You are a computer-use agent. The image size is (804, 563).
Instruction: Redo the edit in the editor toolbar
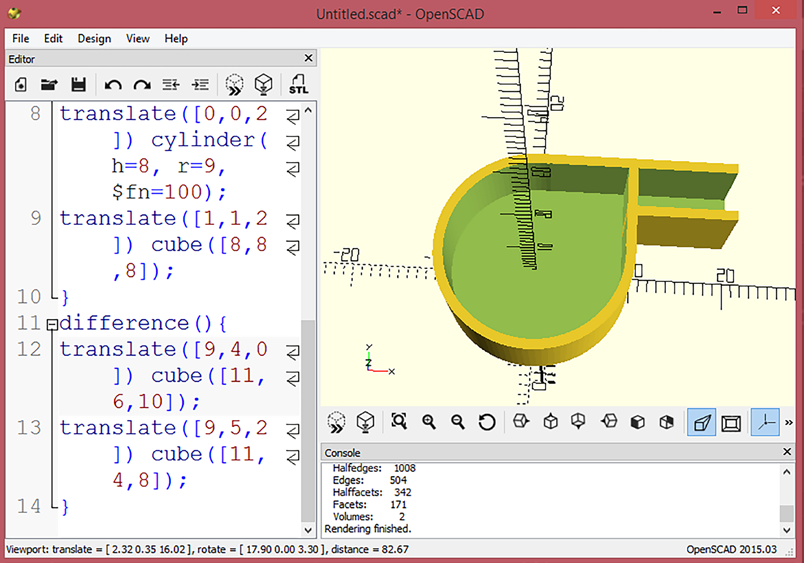(x=142, y=85)
